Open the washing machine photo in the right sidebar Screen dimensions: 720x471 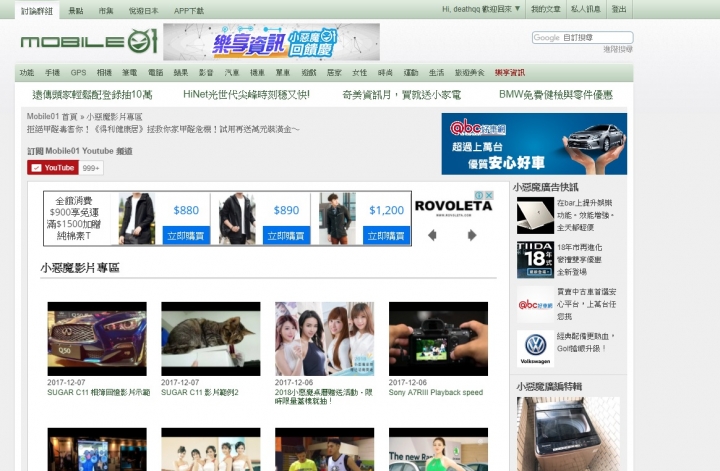[568, 434]
